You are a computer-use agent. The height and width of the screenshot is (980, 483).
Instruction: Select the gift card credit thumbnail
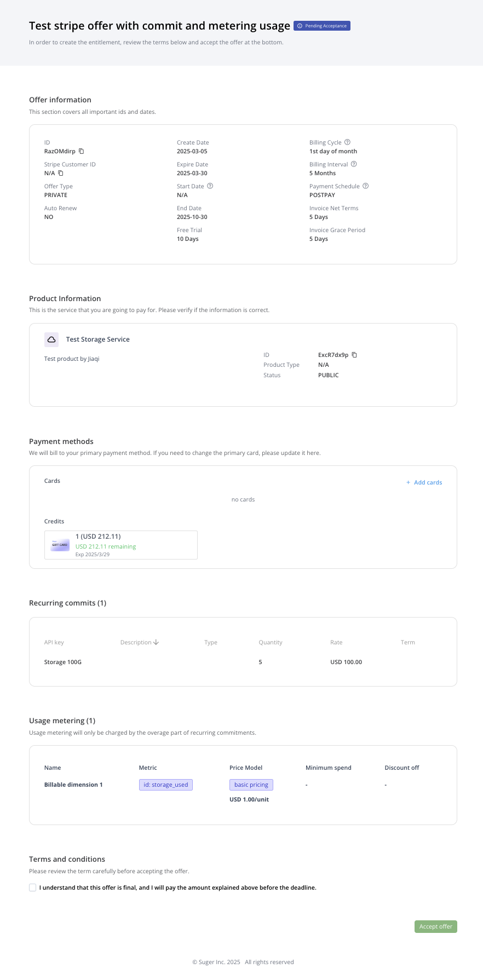point(60,545)
